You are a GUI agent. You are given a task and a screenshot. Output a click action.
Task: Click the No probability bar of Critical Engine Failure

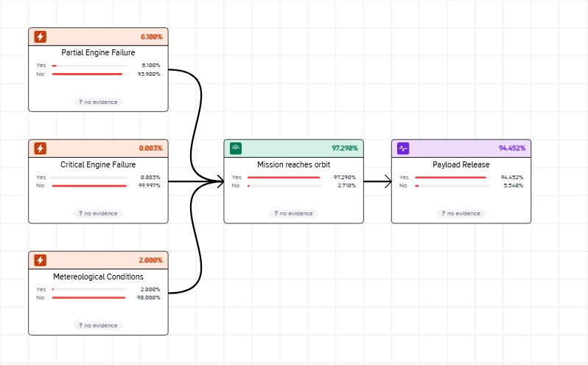(x=89, y=186)
